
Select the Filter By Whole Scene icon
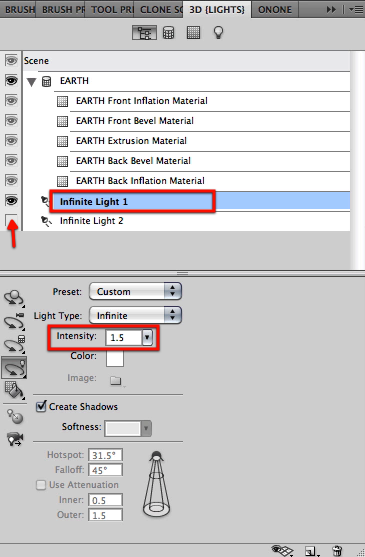(145, 33)
